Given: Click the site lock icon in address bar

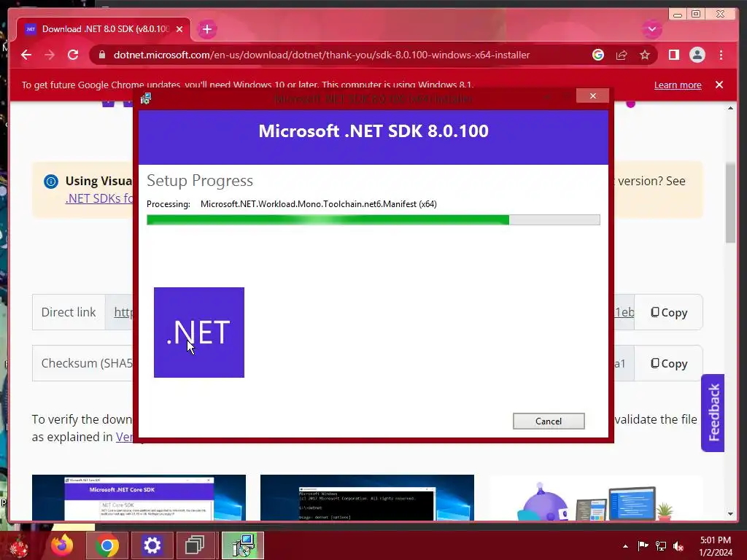Looking at the screenshot, I should click(x=102, y=55).
